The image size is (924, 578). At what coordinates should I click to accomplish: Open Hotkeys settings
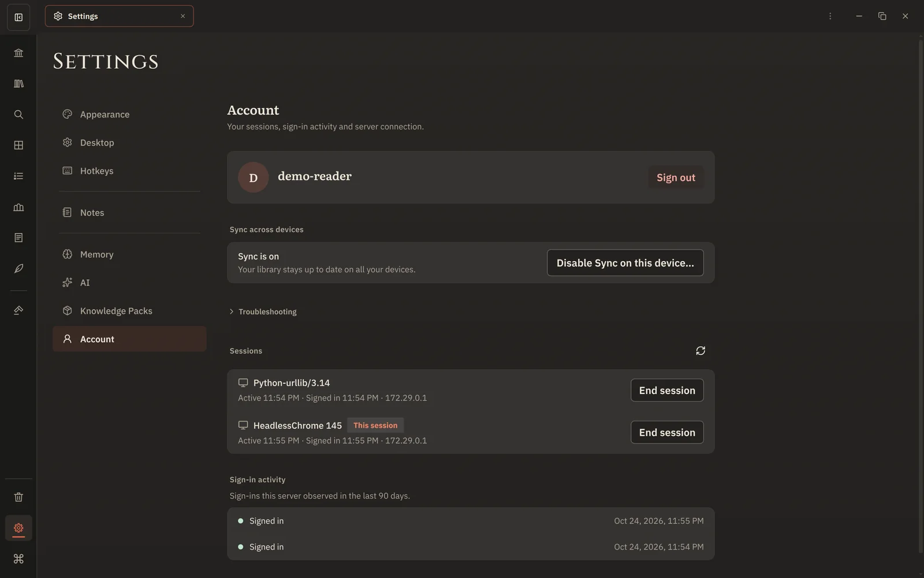click(129, 171)
